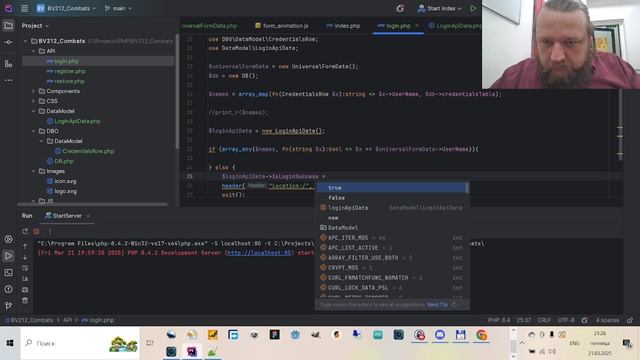The width and height of the screenshot is (640, 360).
Task: Open icon.svg in project tree
Action: pos(62,181)
